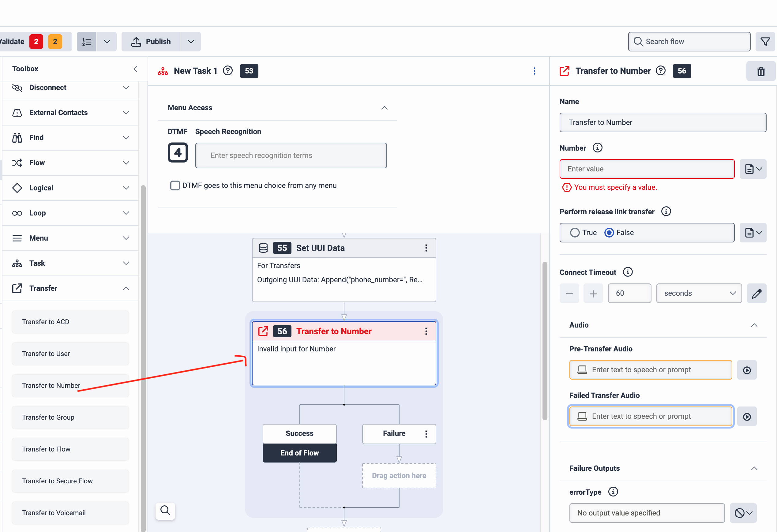Click the Connect Timeout edit pencil icon
The width and height of the screenshot is (777, 532).
tap(756, 293)
